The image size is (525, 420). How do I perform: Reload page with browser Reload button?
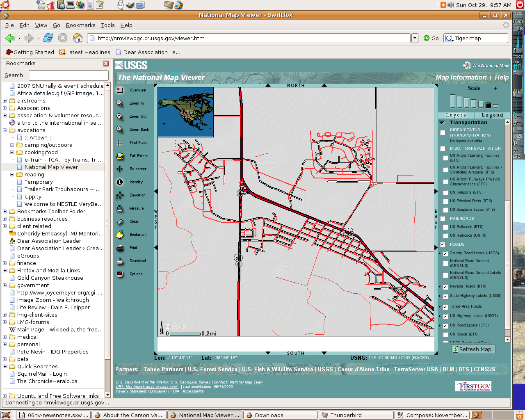point(48,38)
